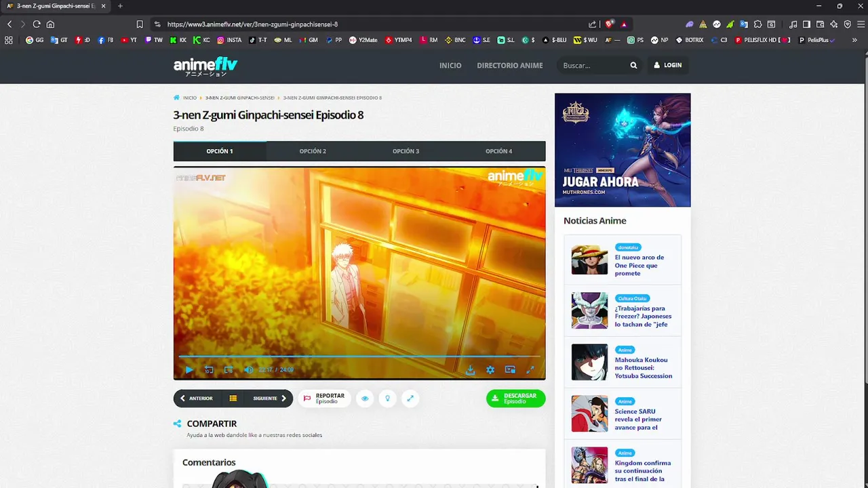Open DIRECTORIO ANIME in the navigation

510,66
